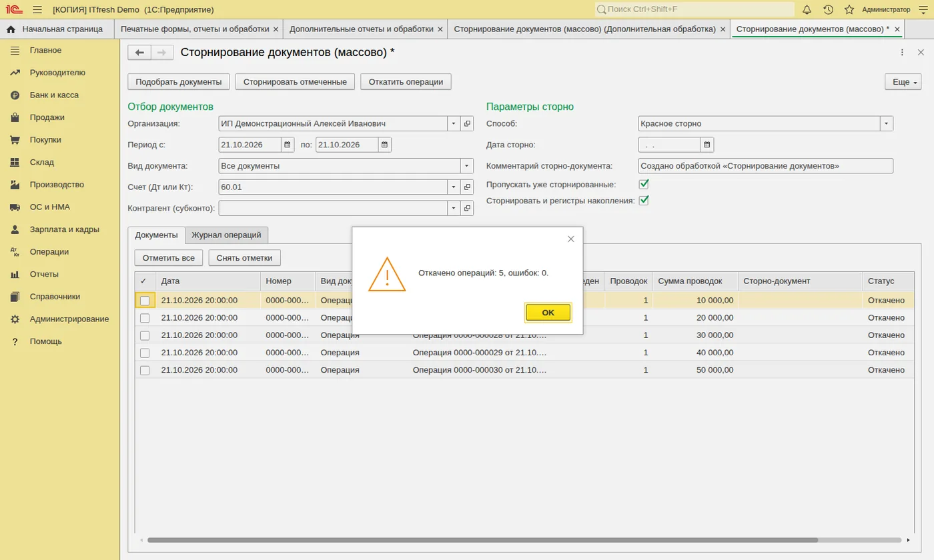Open Контрагент record with open icon
This screenshot has height=560, width=934.
(468, 209)
